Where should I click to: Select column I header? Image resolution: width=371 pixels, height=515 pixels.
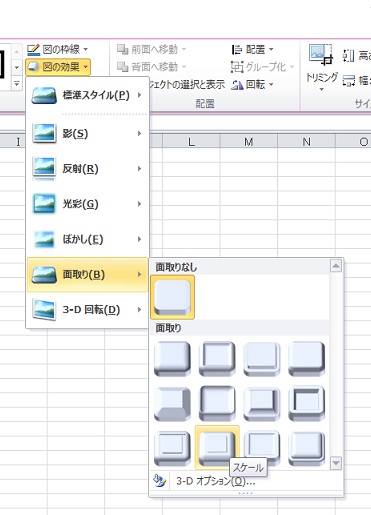click(x=18, y=142)
